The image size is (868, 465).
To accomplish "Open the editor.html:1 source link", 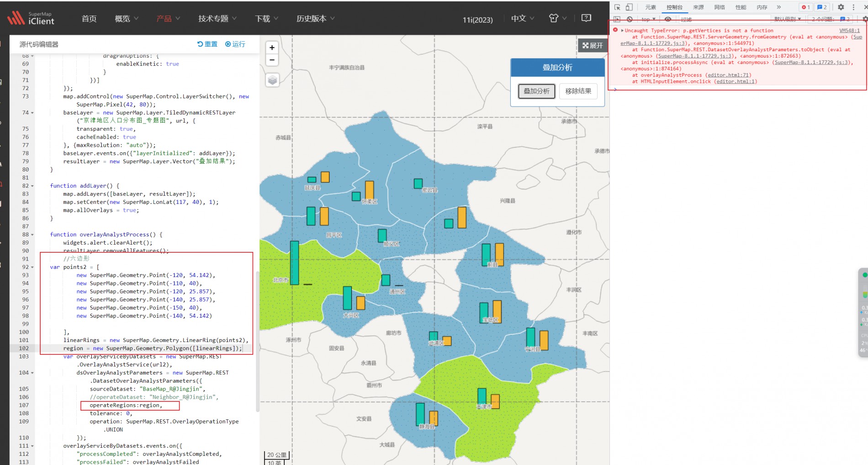I will click(x=736, y=81).
